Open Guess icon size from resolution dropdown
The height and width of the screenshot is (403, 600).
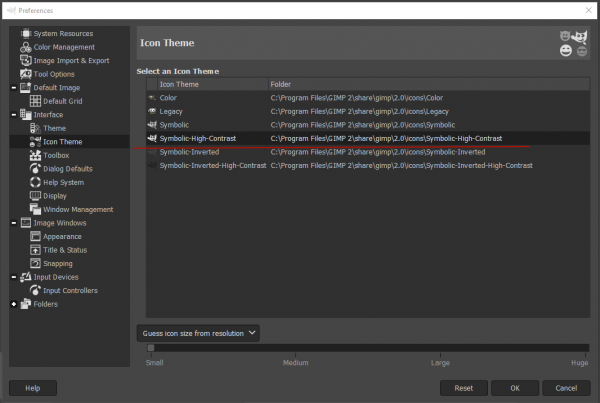[x=198, y=333]
